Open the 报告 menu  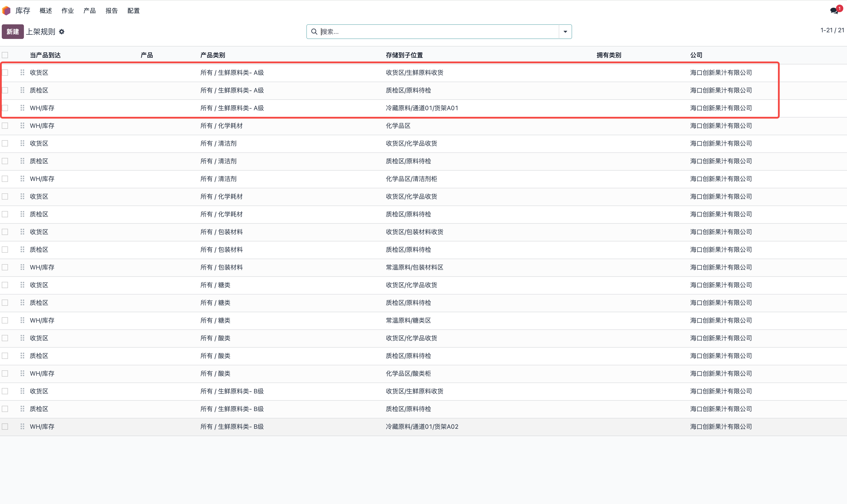click(111, 11)
